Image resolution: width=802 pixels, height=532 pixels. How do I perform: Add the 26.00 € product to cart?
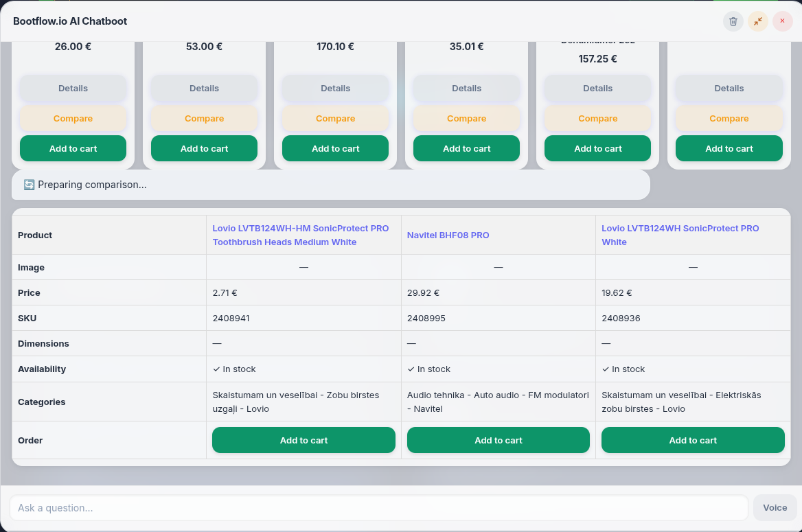(73, 148)
